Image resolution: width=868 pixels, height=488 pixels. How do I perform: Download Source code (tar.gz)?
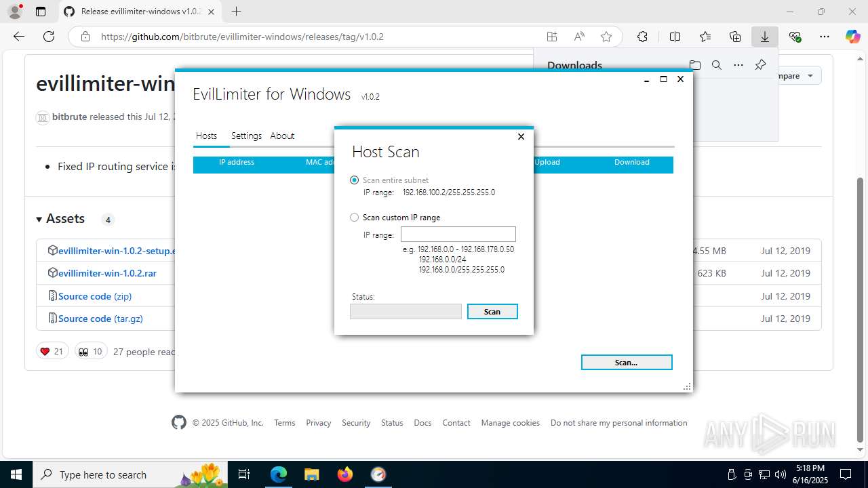(x=100, y=319)
